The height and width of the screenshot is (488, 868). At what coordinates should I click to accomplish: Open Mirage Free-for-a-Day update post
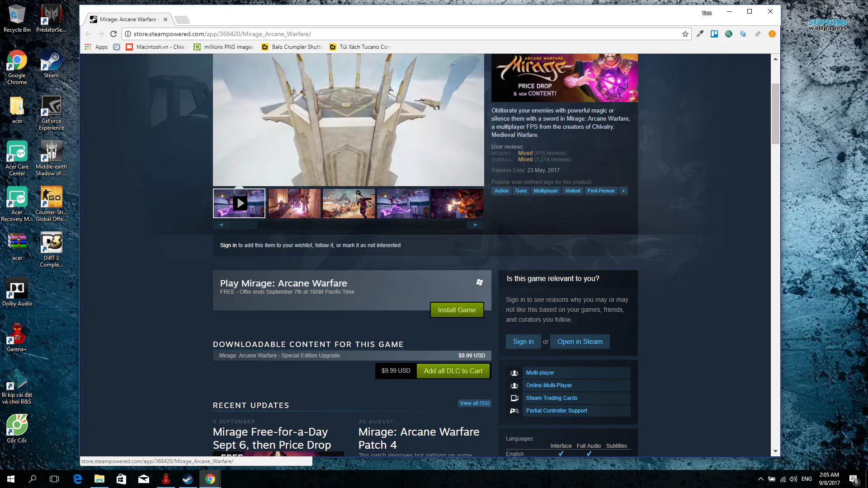pos(272,438)
